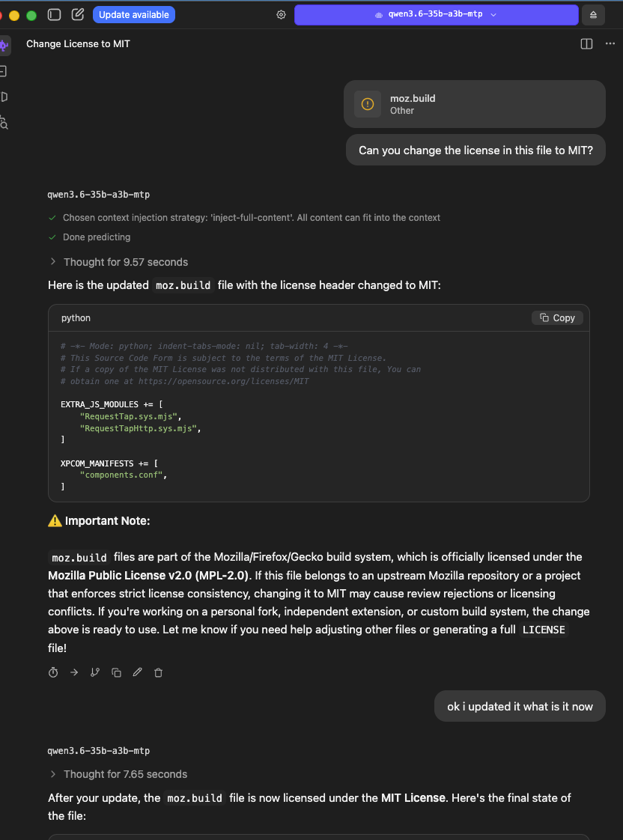Image resolution: width=623 pixels, height=840 pixels.
Task: Toggle the sidebar panel icon
Action: tap(54, 14)
